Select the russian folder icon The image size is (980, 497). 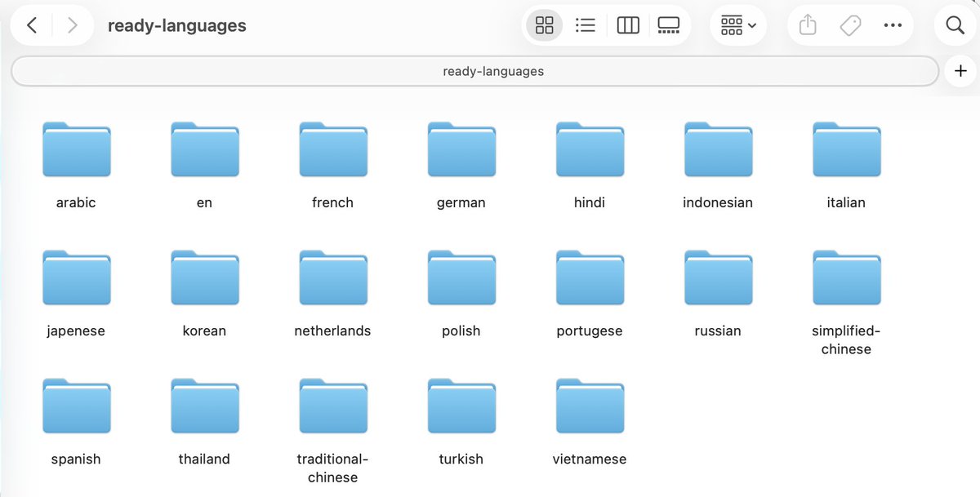tap(718, 277)
